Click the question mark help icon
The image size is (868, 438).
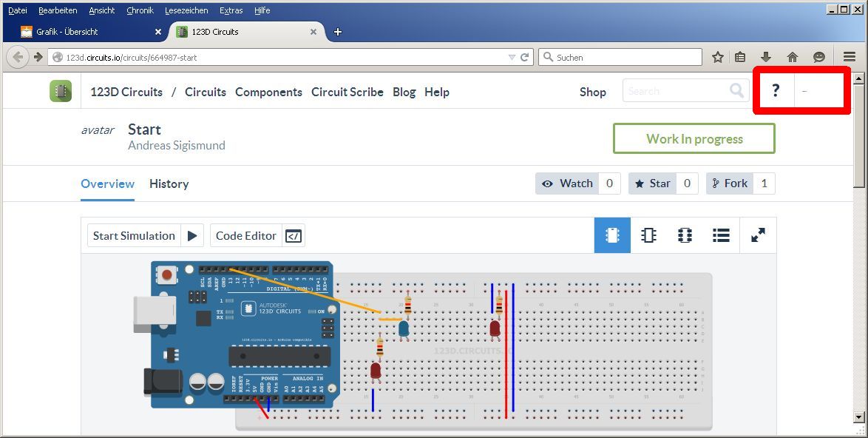(x=776, y=90)
